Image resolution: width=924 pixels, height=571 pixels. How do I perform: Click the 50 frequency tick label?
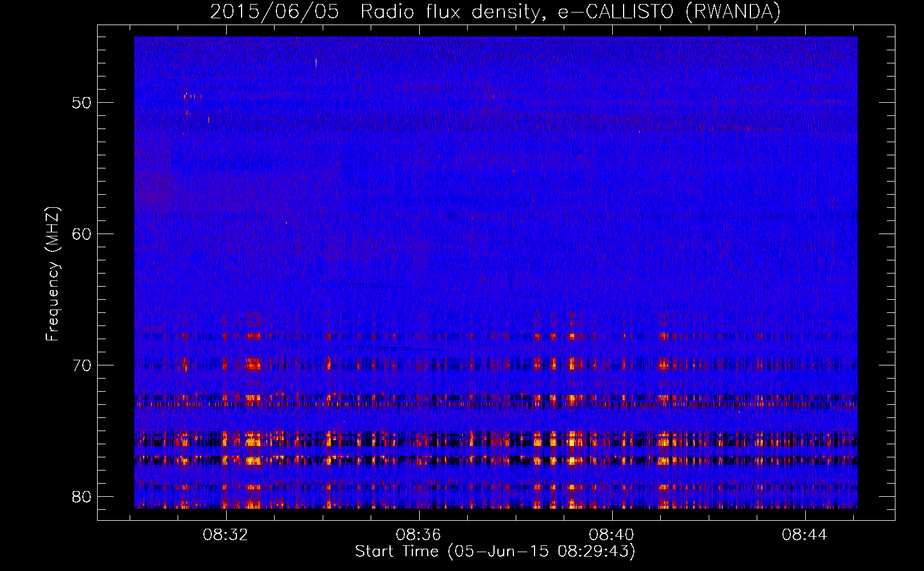tap(82, 103)
